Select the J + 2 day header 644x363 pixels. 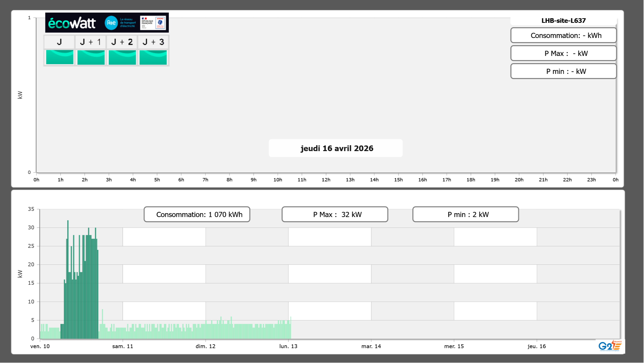[122, 42]
